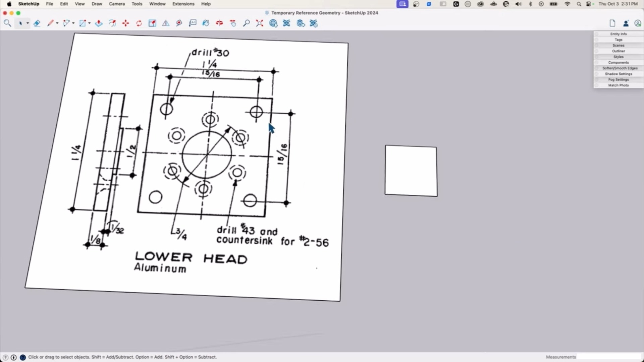Open the Search SketchUp magnifier tool
The width and height of the screenshot is (644, 362).
click(7, 23)
